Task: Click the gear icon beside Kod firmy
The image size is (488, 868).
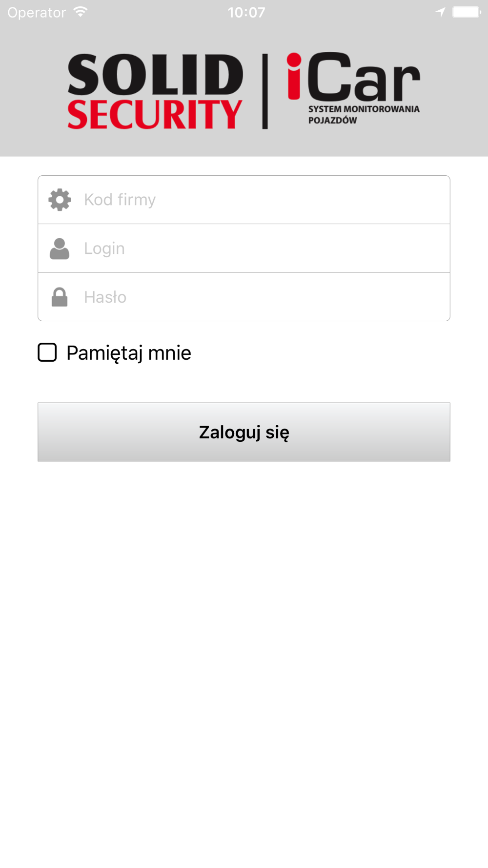Action: coord(60,200)
